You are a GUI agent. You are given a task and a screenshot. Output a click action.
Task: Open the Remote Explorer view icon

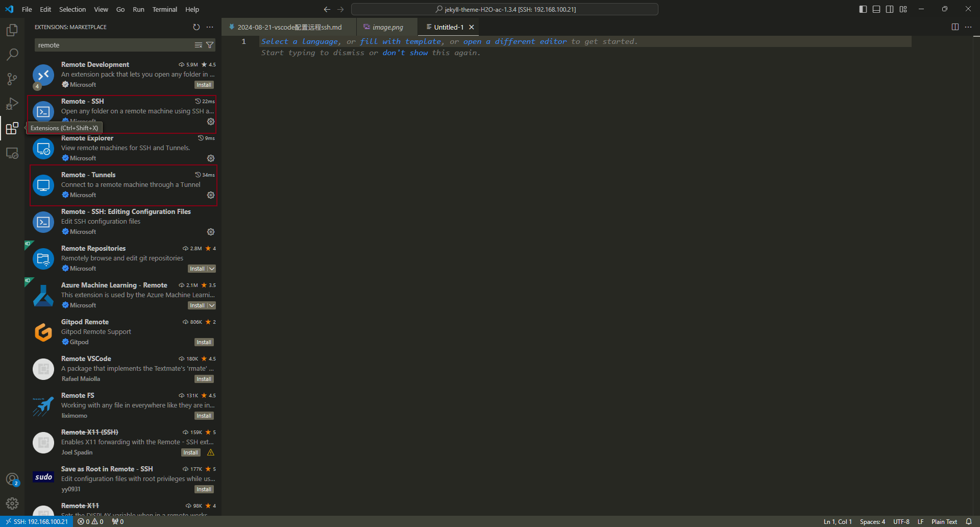tap(12, 153)
